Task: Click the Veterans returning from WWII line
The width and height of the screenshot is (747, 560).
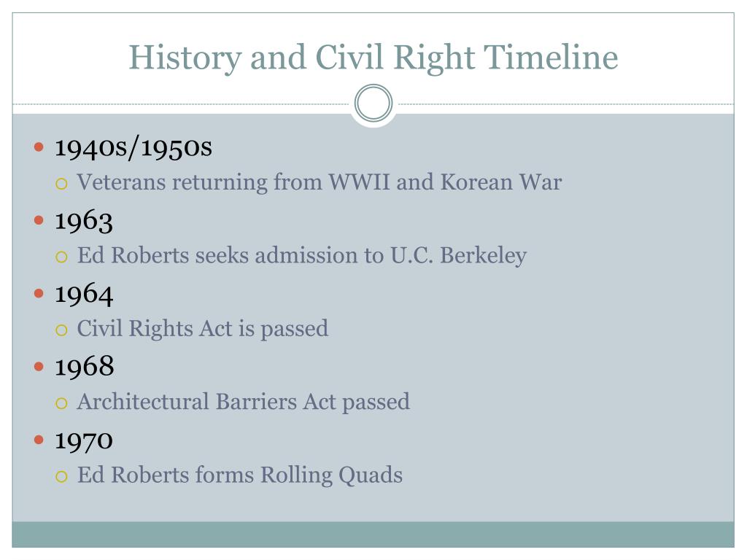Action: coord(320,182)
